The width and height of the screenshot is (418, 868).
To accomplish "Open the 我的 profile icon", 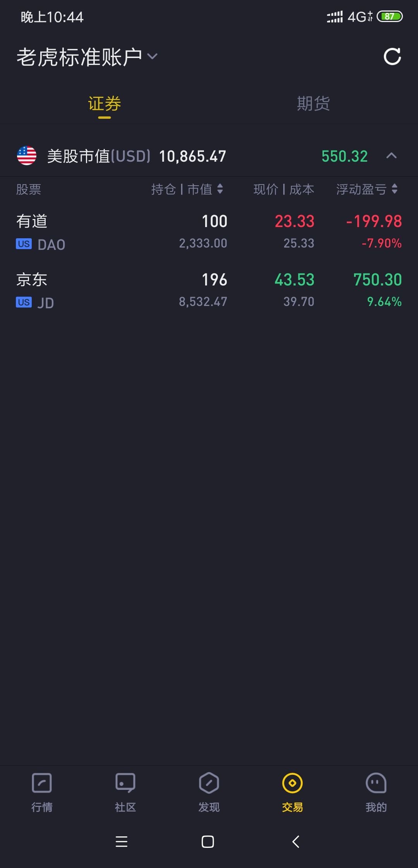I will (376, 783).
